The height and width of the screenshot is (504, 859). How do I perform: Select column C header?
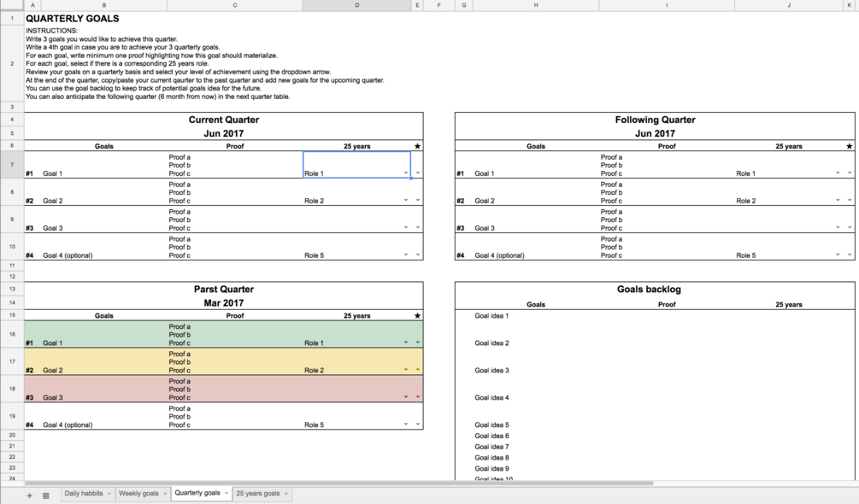[x=235, y=5]
